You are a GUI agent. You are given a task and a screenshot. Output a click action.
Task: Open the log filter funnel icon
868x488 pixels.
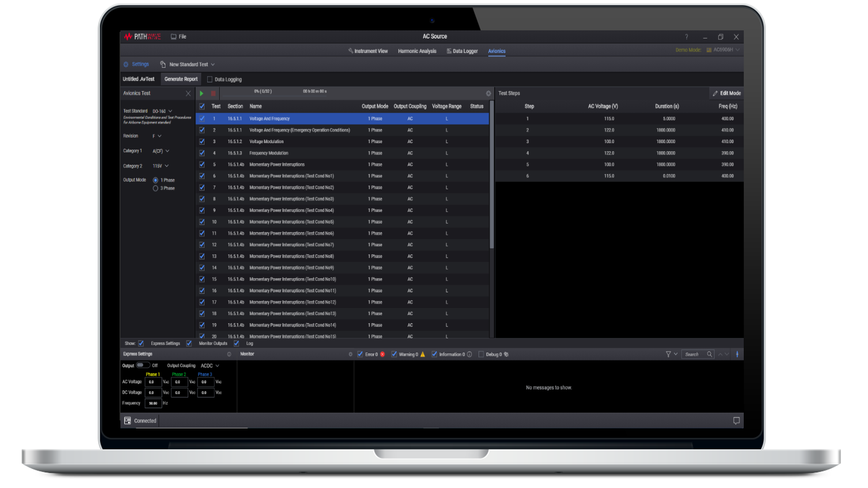click(668, 354)
